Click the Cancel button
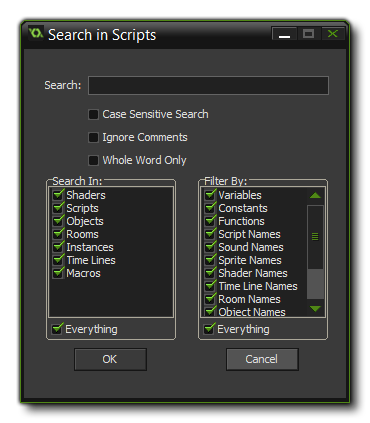The image size is (370, 423). 262,359
